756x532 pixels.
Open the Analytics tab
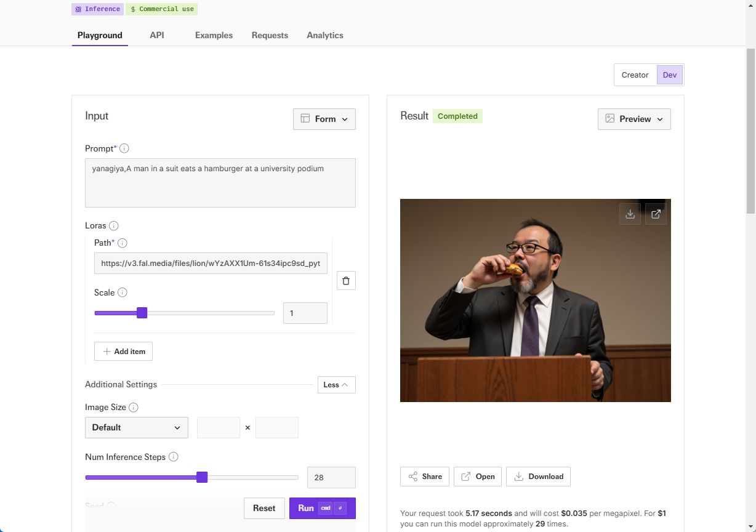point(325,35)
